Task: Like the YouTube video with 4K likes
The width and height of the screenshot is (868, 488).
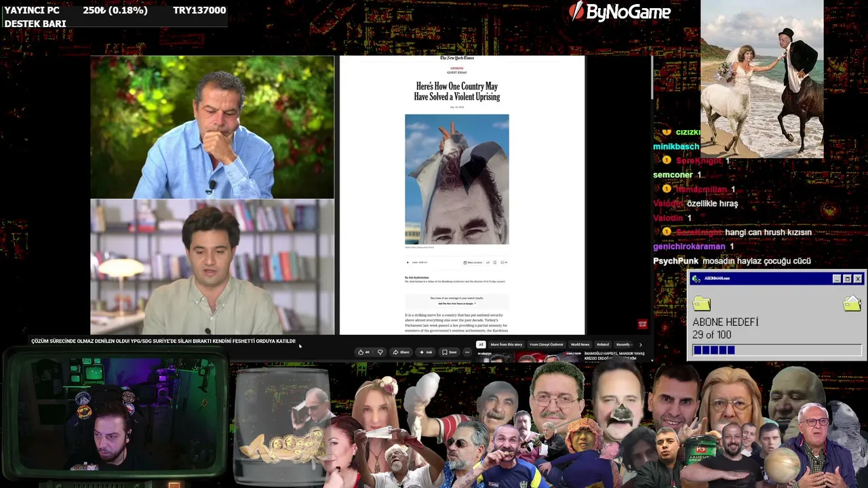Action: tap(365, 352)
